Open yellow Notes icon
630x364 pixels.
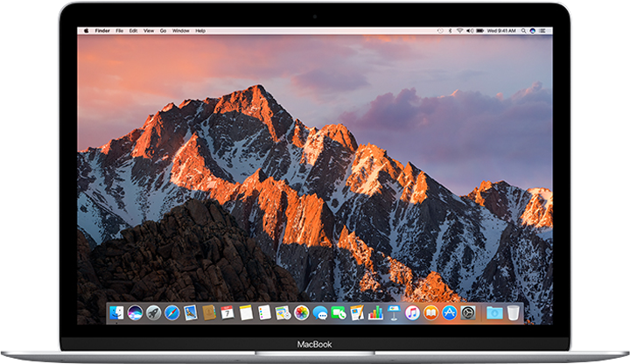click(246, 312)
